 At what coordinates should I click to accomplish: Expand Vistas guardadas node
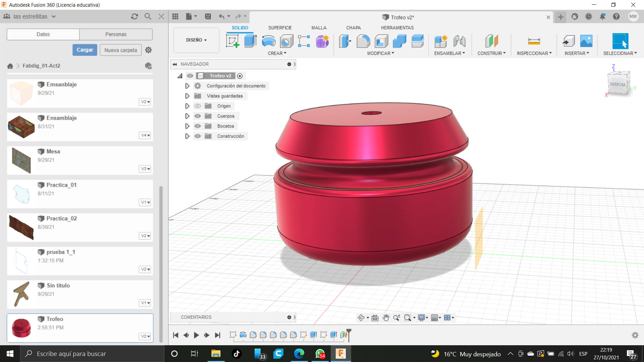(187, 96)
